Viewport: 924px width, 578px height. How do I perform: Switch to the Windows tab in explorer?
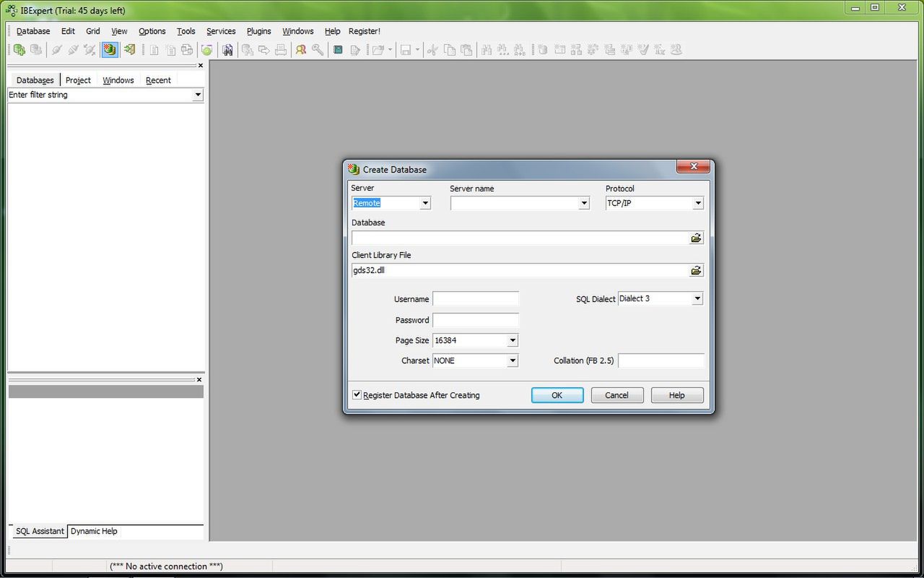coord(118,80)
